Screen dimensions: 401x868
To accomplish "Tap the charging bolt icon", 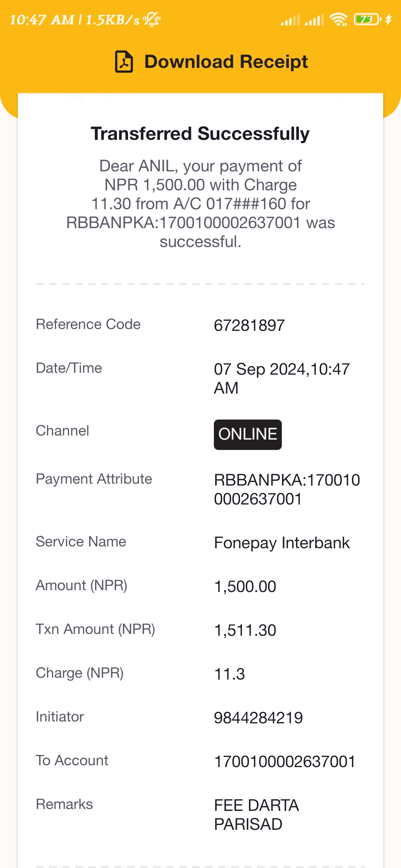I will click(388, 19).
